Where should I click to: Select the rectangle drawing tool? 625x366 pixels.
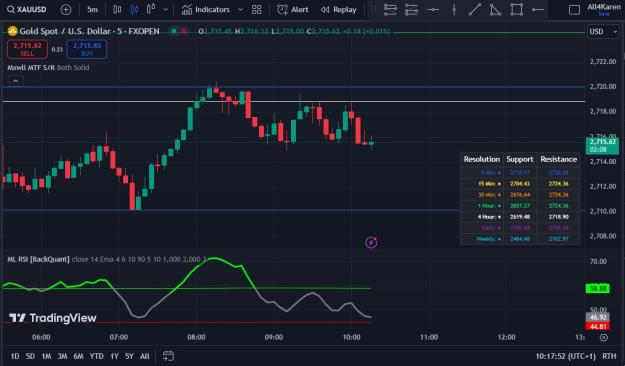[517, 10]
